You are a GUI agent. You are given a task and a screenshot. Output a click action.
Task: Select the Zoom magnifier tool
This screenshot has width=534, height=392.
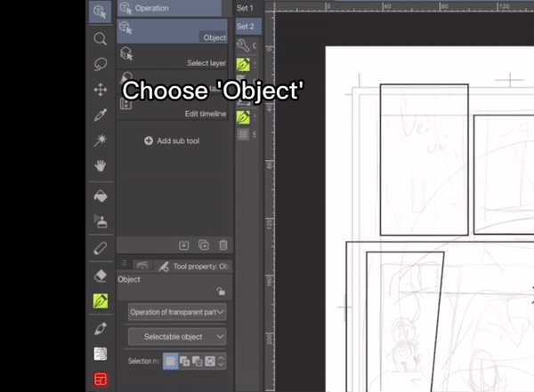tap(100, 38)
